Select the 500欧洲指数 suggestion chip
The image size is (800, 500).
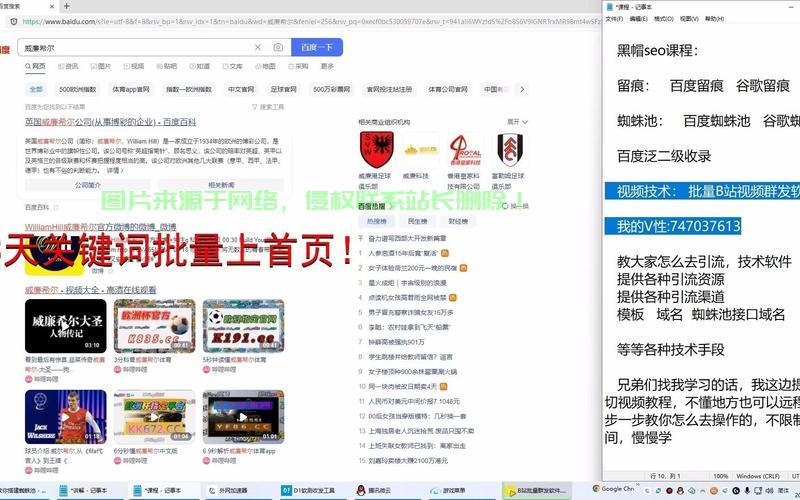click(78, 89)
